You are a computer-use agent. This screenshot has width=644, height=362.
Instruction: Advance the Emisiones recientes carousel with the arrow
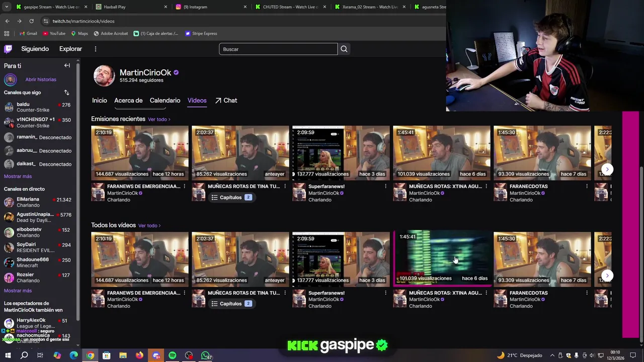[x=607, y=169]
